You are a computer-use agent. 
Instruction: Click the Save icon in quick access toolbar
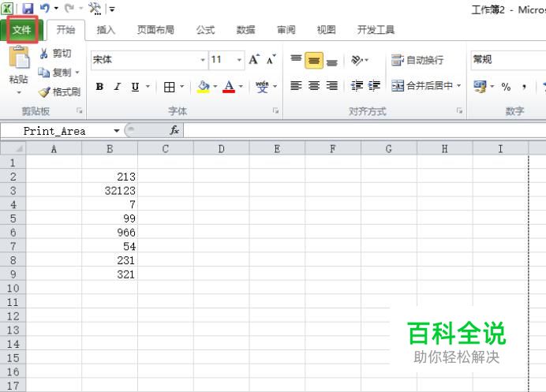coord(28,9)
